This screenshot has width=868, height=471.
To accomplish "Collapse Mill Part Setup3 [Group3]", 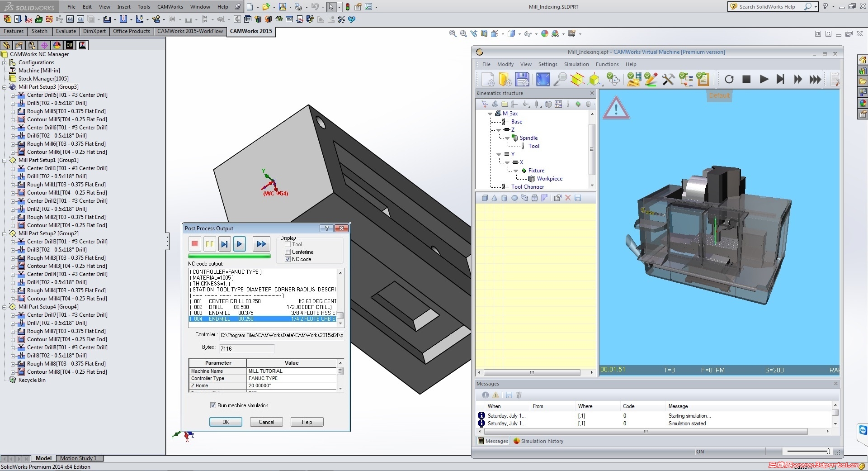I will tap(5, 87).
